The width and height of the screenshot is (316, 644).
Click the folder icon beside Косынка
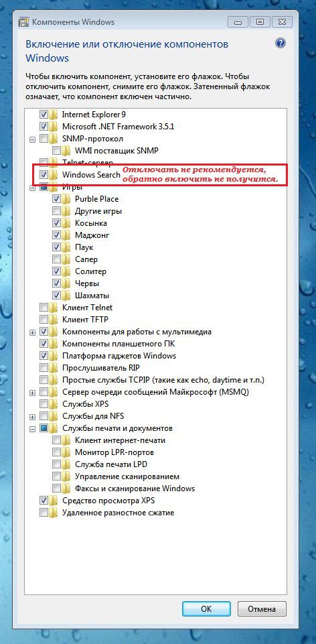[x=66, y=223]
